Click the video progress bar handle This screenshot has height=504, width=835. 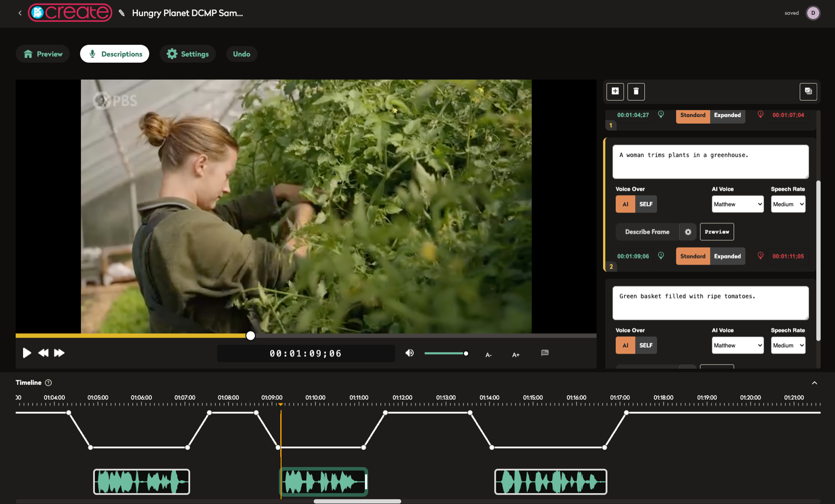pyautogui.click(x=250, y=336)
